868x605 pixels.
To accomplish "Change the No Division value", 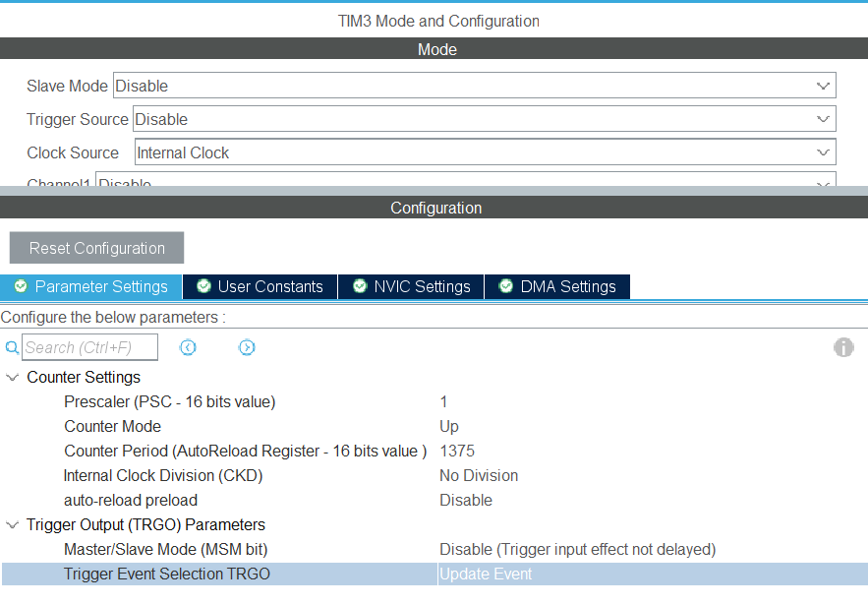I will click(479, 475).
